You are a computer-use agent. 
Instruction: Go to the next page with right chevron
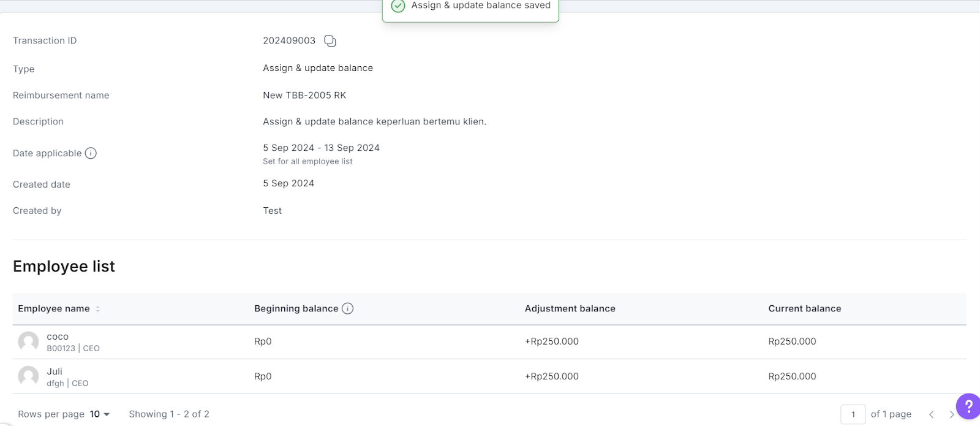coord(951,414)
